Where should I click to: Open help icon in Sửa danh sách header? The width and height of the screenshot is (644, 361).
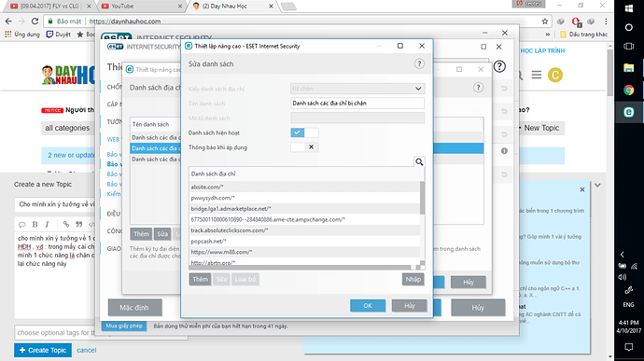(x=419, y=64)
